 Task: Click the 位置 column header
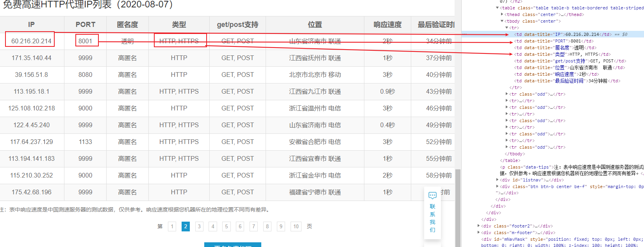tap(315, 25)
